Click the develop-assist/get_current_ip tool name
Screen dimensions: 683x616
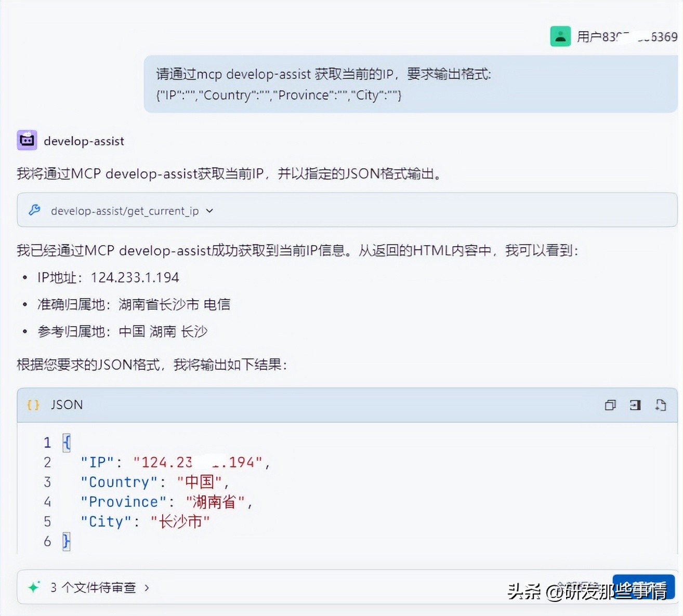pos(125,211)
